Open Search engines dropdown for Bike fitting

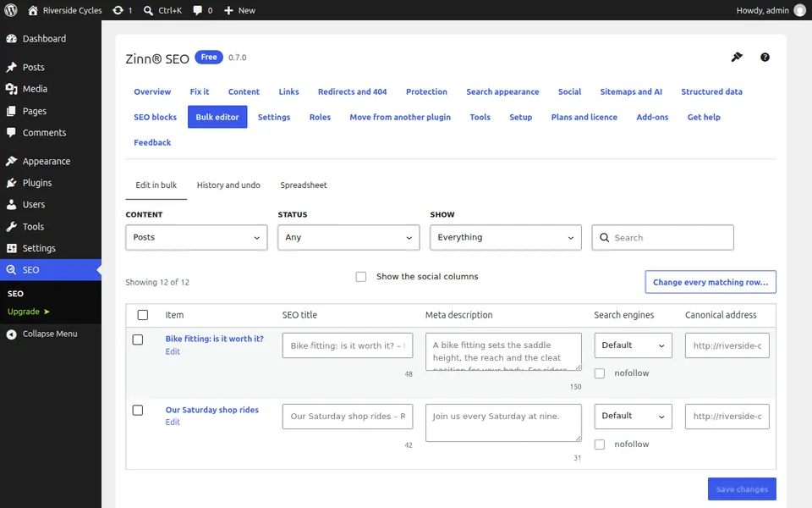[633, 345]
